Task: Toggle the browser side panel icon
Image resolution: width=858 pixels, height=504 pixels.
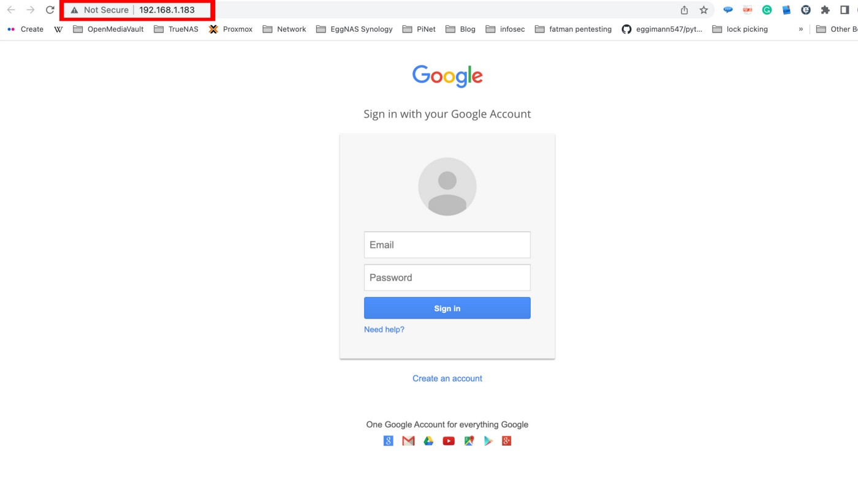Action: 845,10
